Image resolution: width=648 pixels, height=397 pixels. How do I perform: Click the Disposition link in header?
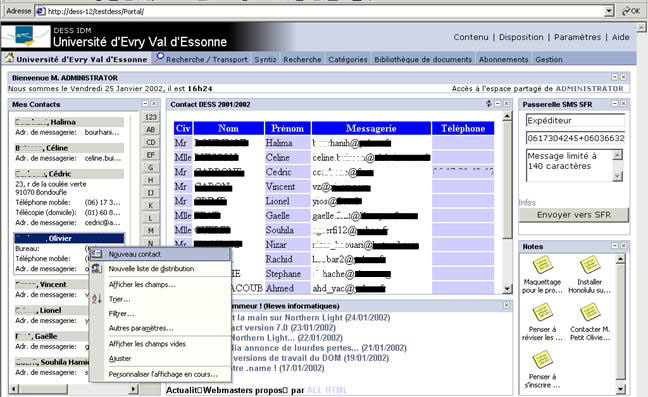[521, 37]
